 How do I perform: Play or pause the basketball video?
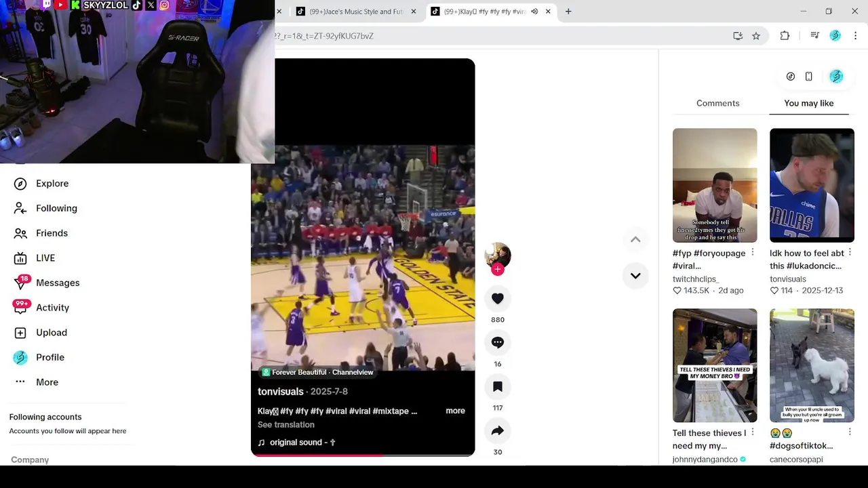pos(363,258)
